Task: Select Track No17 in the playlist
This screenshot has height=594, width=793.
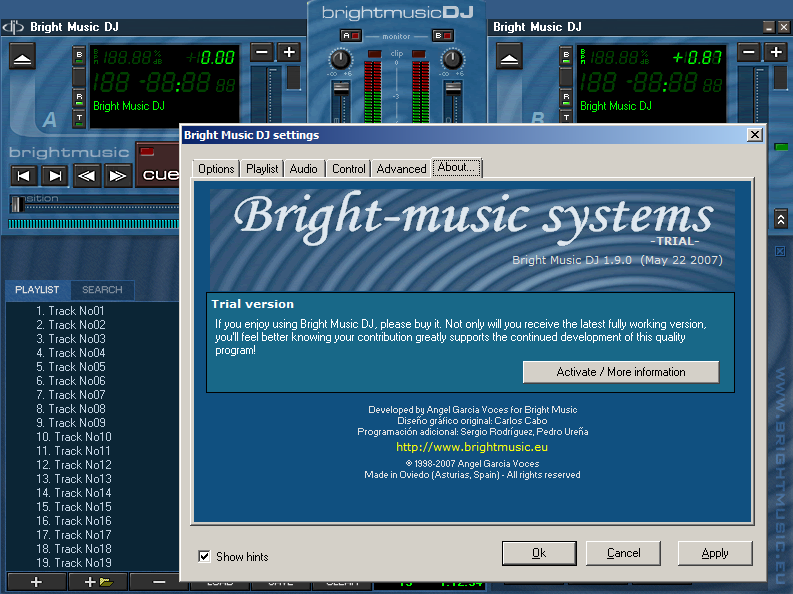Action: coord(74,535)
